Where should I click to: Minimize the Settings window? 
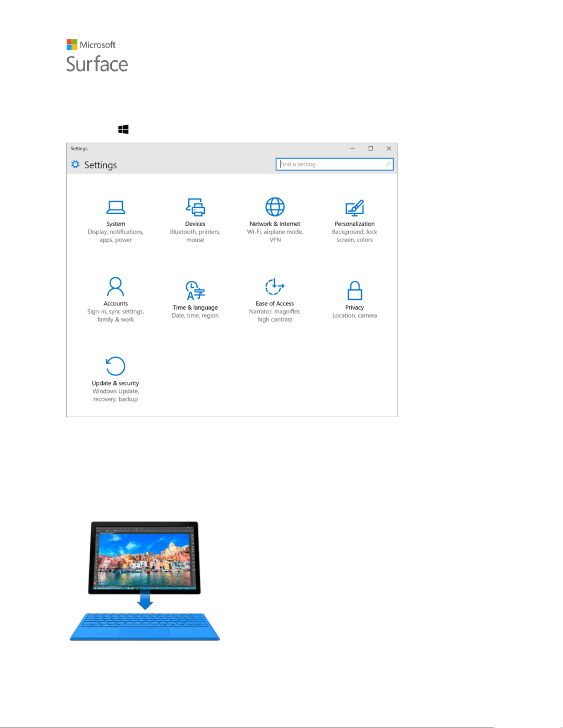pyautogui.click(x=352, y=148)
